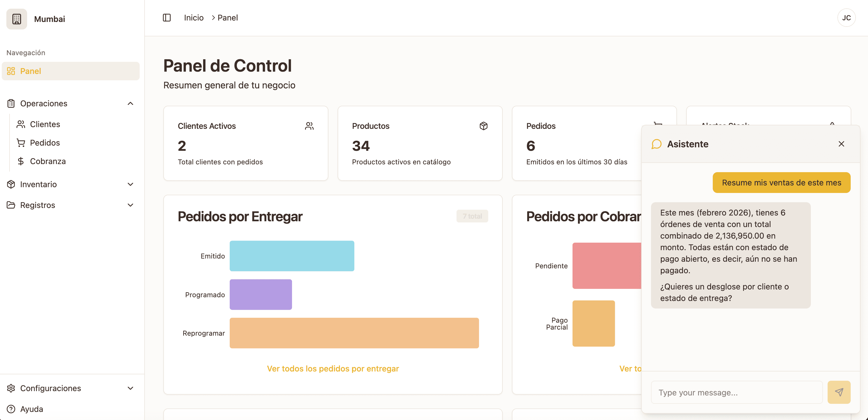Click the Asistente chat bubble icon

coord(656,144)
